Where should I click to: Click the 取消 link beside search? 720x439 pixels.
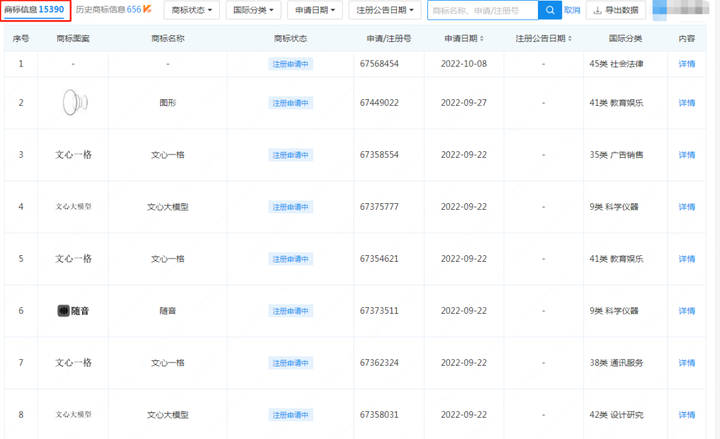tap(572, 10)
